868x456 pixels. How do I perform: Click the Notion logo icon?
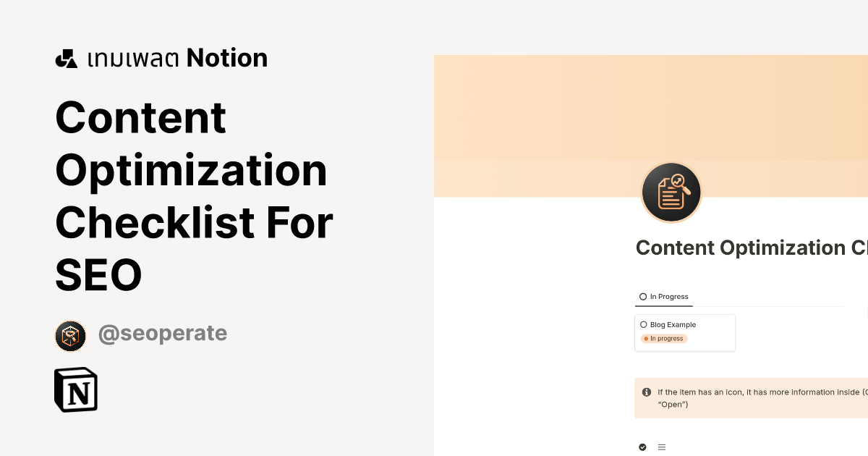[75, 389]
